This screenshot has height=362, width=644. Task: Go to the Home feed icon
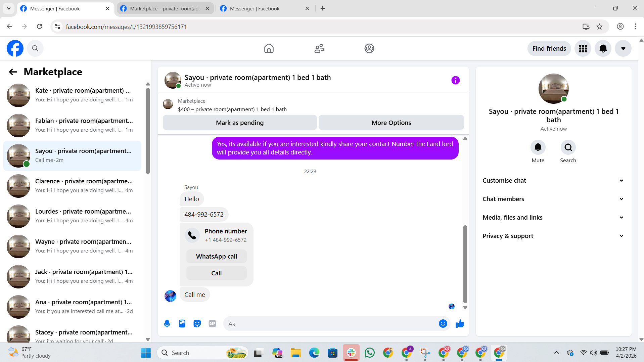click(269, 48)
